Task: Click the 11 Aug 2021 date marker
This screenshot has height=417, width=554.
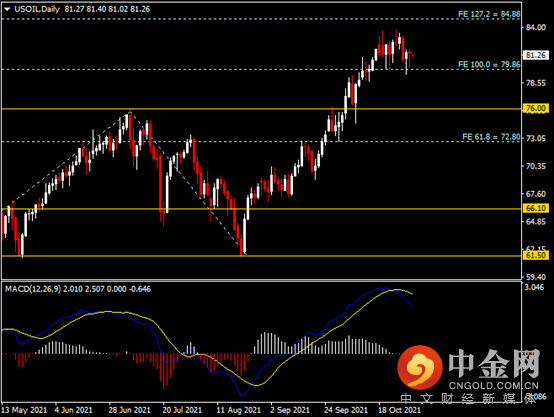Action: (x=238, y=410)
